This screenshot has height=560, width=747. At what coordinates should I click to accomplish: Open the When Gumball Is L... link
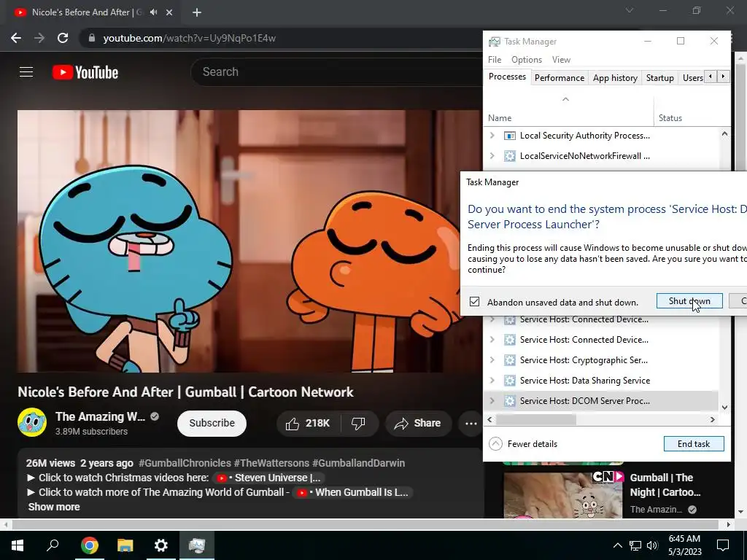click(353, 492)
